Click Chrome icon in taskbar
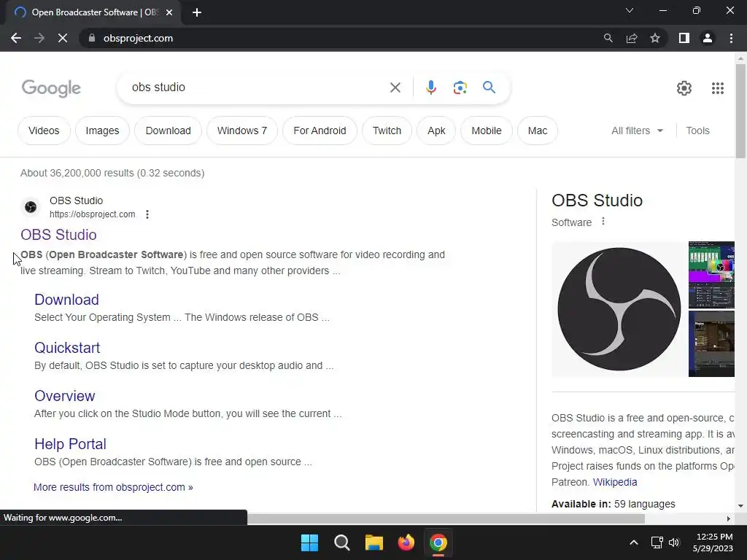Image resolution: width=747 pixels, height=560 pixels. [438, 542]
